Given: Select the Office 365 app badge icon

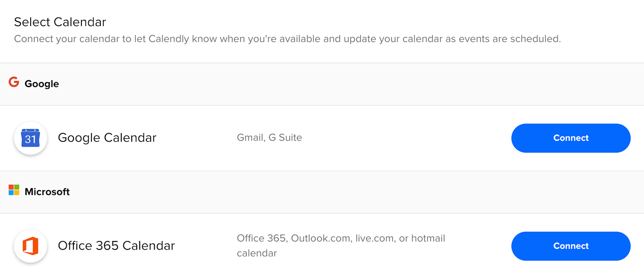Looking at the screenshot, I should [30, 246].
